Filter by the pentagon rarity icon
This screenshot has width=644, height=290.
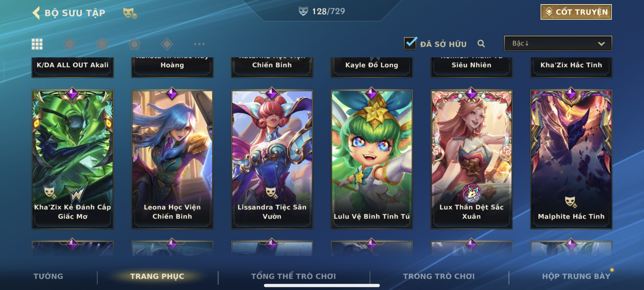point(135,44)
